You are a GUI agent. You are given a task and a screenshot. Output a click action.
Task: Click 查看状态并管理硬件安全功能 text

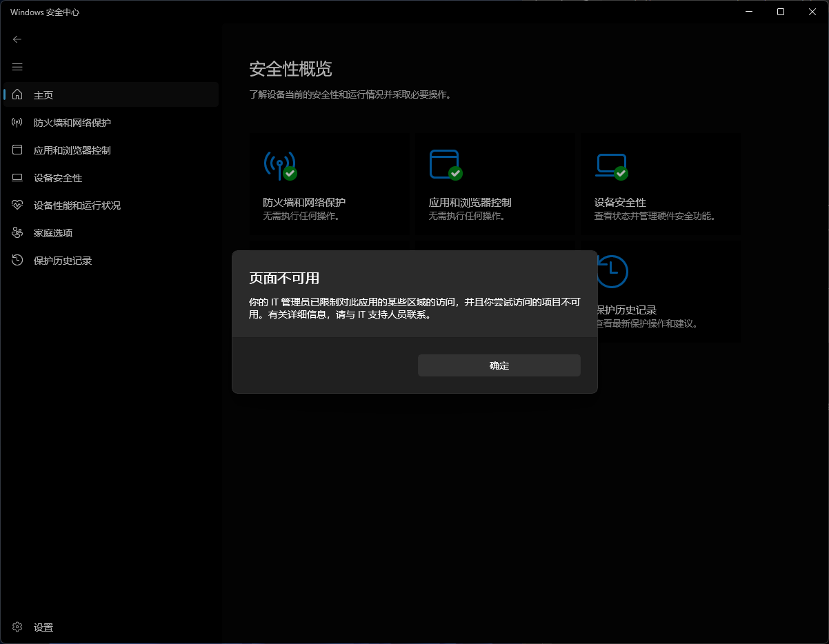pyautogui.click(x=655, y=217)
